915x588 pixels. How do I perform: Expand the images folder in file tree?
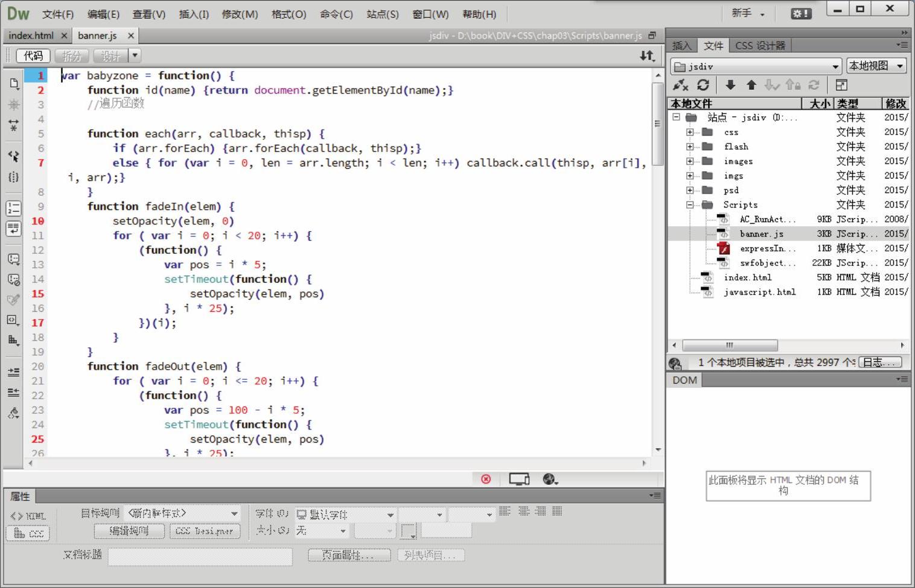(689, 161)
